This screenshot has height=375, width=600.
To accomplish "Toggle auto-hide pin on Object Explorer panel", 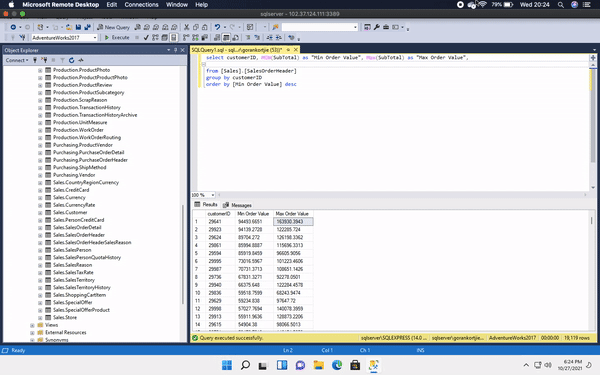I will point(176,50).
